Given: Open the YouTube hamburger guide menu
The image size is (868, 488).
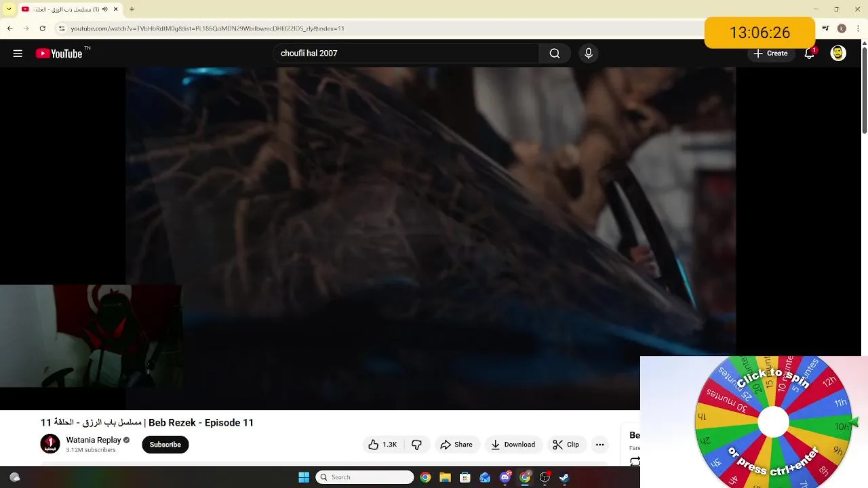Looking at the screenshot, I should pyautogui.click(x=18, y=54).
